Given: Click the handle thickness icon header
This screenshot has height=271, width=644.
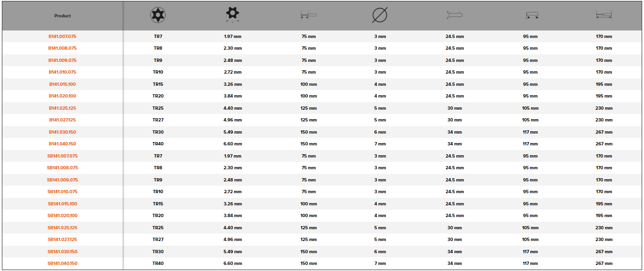Looking at the screenshot, I should [x=454, y=15].
